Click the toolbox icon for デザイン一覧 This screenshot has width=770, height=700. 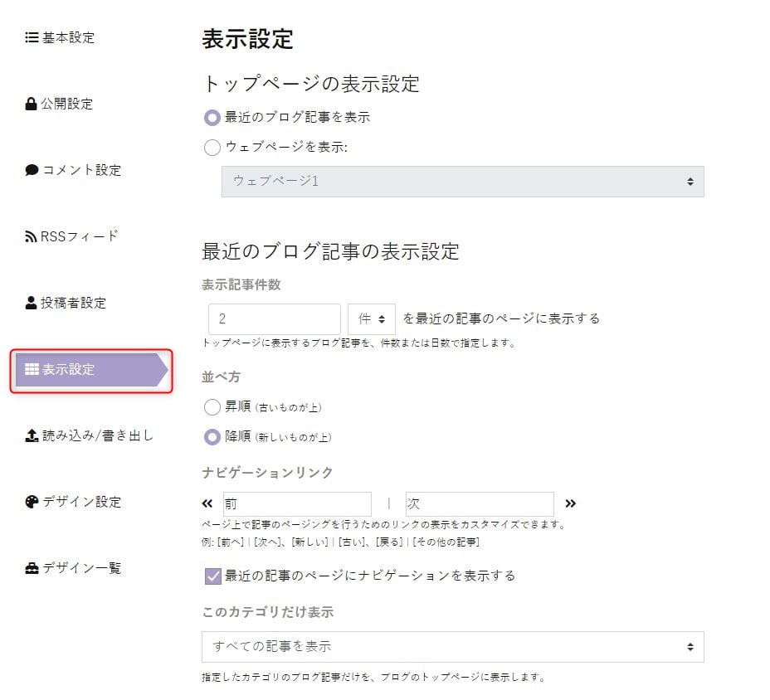(x=32, y=568)
